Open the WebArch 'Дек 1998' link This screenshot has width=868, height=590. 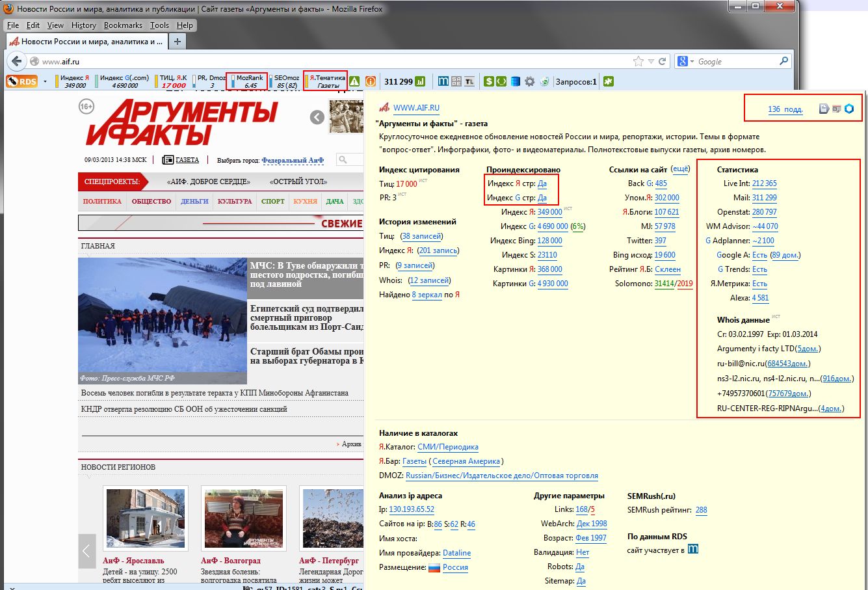pos(592,524)
